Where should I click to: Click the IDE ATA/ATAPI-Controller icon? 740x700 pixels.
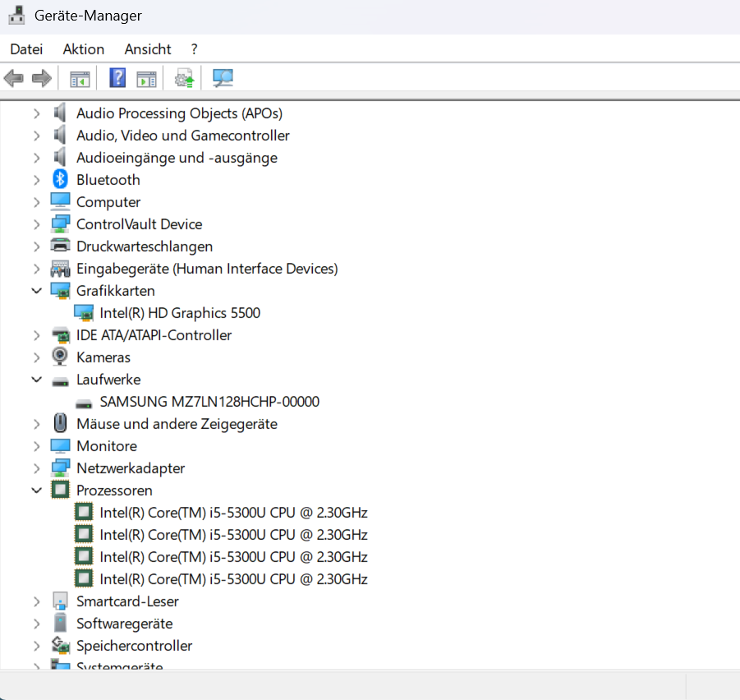pos(60,335)
